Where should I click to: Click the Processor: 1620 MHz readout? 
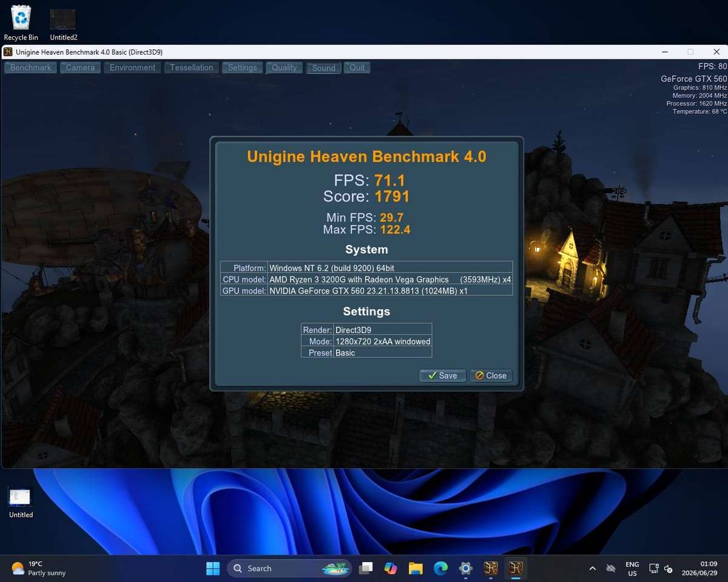(x=696, y=104)
